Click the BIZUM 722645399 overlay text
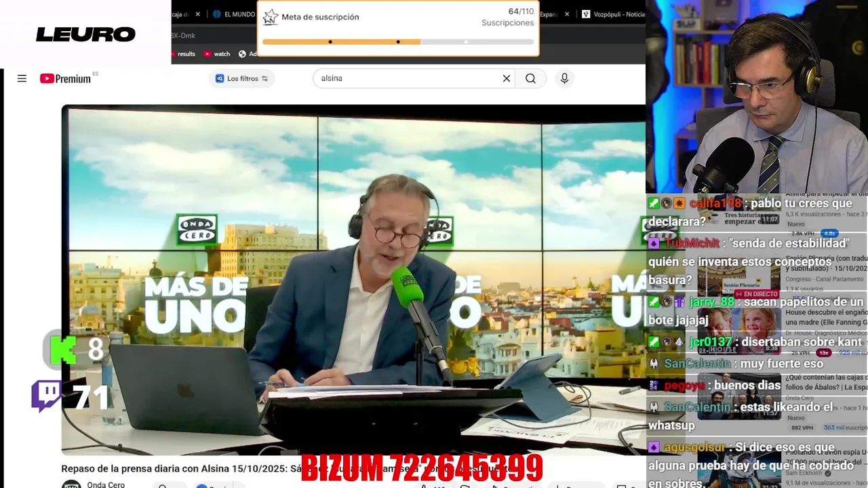The height and width of the screenshot is (488, 868). (x=422, y=469)
